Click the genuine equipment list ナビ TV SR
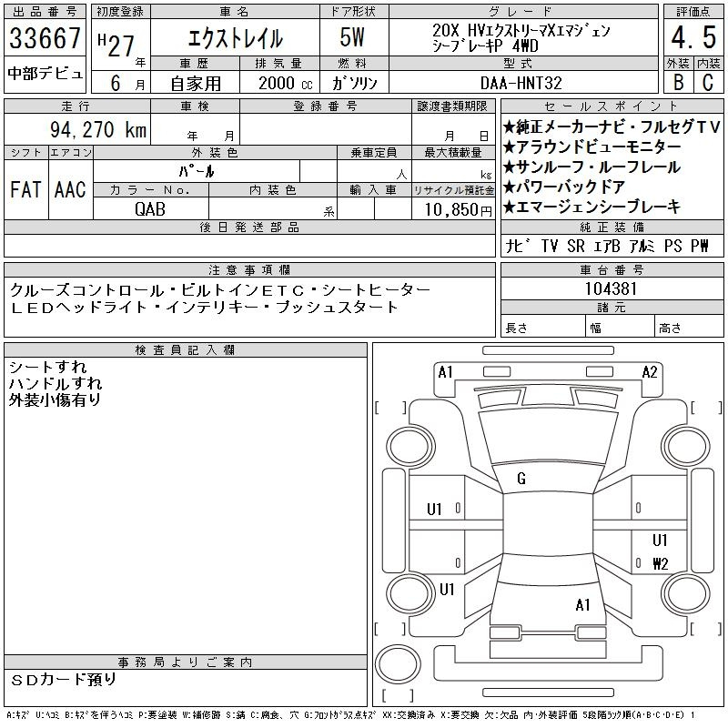 [607, 246]
